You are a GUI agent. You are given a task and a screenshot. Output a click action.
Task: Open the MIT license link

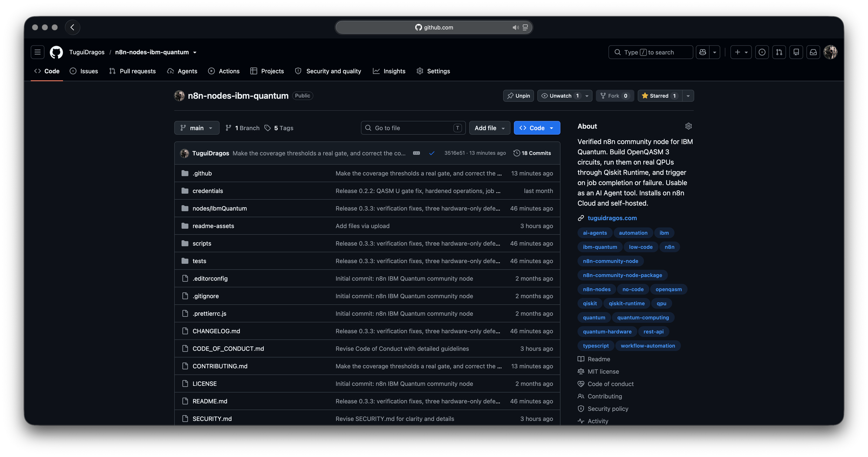pyautogui.click(x=603, y=371)
